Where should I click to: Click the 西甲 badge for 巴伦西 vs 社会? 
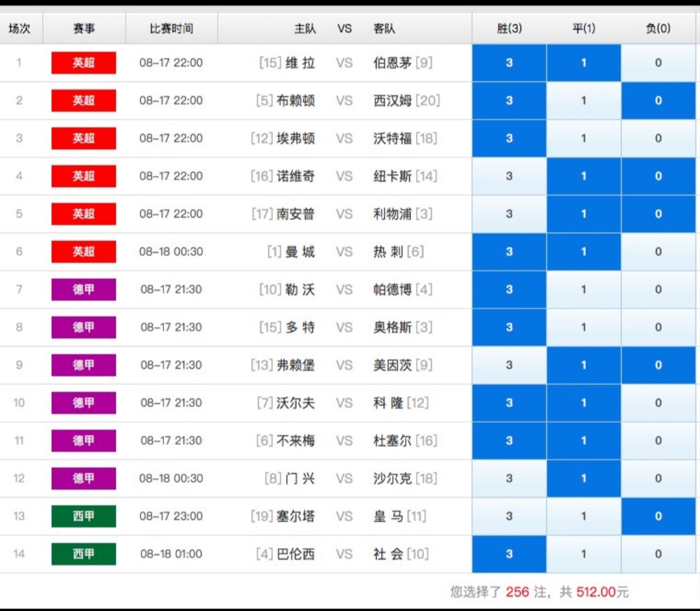pyautogui.click(x=83, y=554)
